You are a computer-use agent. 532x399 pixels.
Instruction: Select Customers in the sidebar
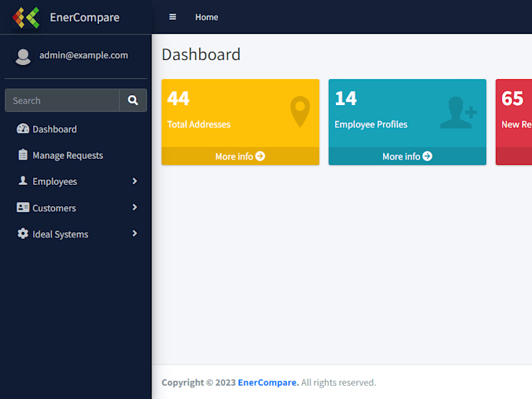[76, 207]
